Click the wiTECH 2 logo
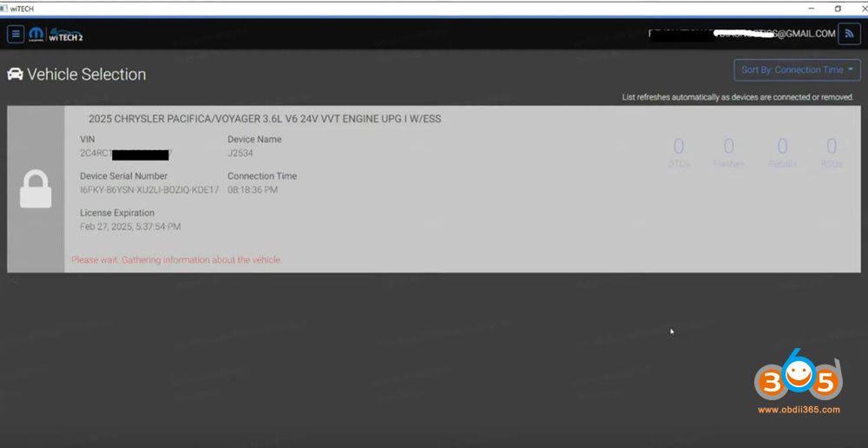 pos(67,35)
